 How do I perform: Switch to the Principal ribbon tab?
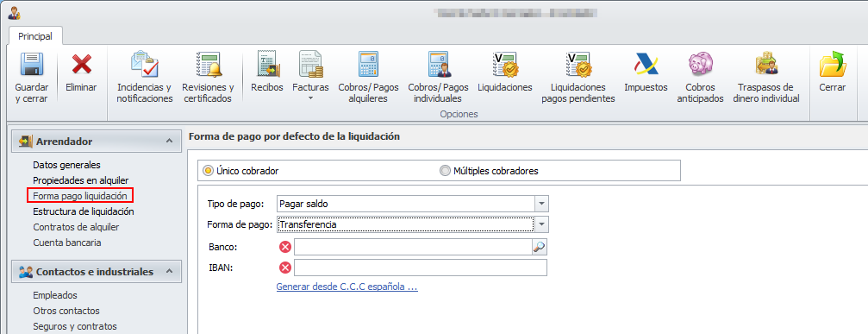point(35,36)
